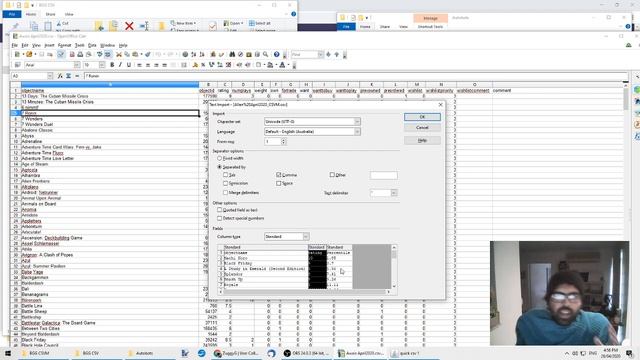Screen dimensions: 640x360
Task: Open the Name Box dropdown
Action: click(50, 76)
